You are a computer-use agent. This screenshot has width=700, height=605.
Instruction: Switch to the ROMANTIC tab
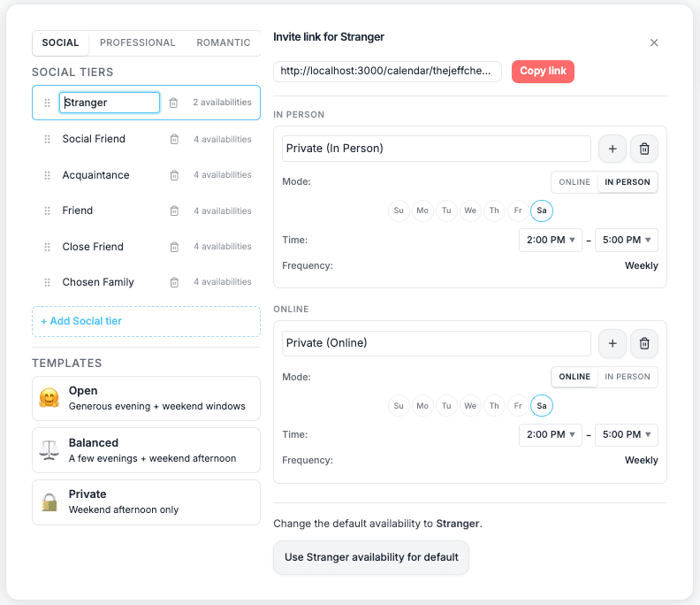click(x=224, y=42)
